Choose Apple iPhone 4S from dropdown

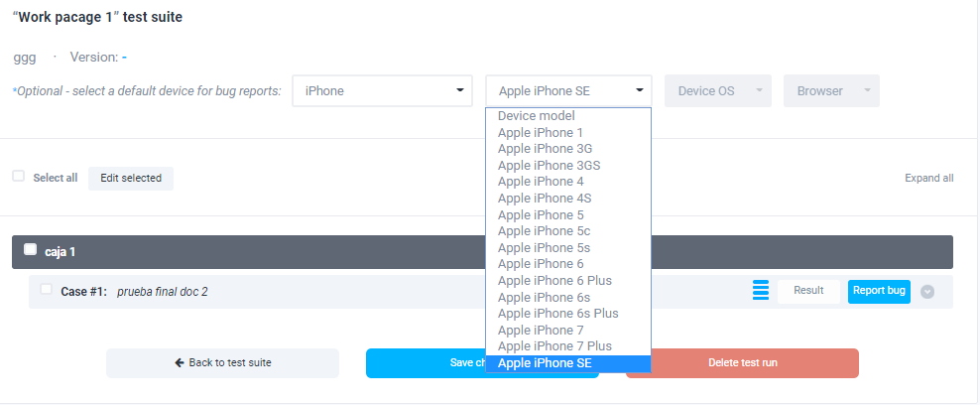[545, 199]
